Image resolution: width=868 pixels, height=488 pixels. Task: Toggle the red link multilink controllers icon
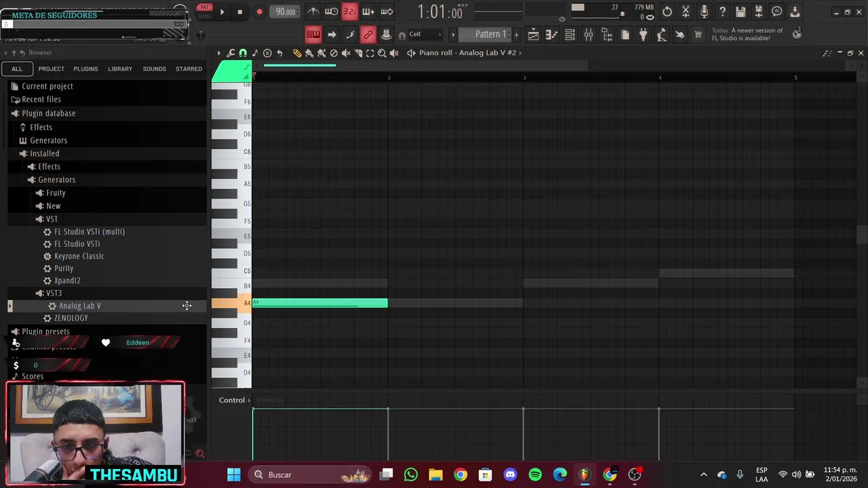click(x=368, y=35)
